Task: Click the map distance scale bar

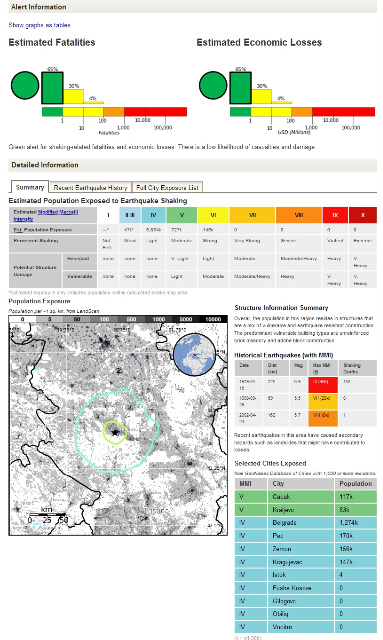Action: 47,515
